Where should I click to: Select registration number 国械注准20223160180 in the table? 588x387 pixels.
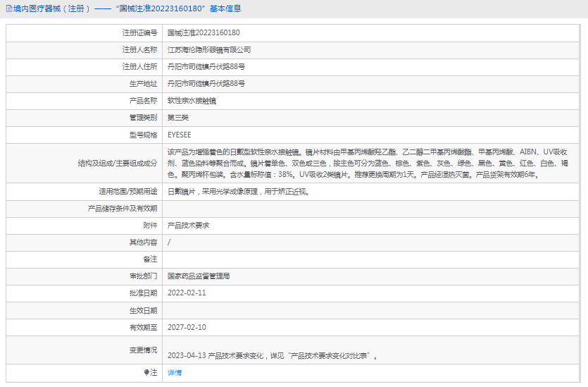(204, 32)
